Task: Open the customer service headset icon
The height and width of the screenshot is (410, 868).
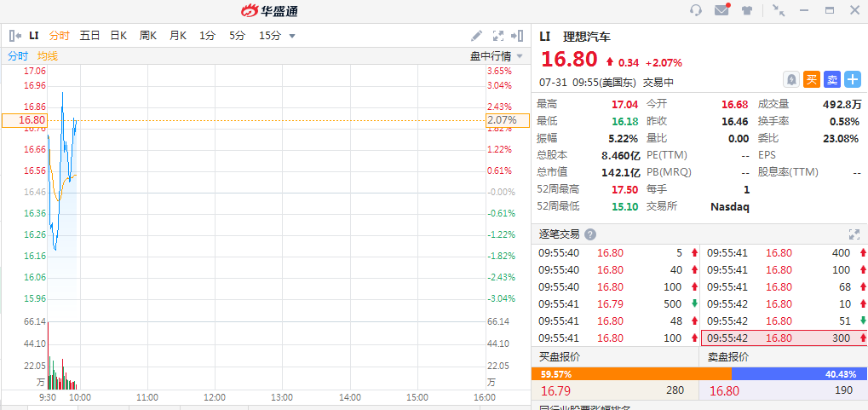Action: 696,10
